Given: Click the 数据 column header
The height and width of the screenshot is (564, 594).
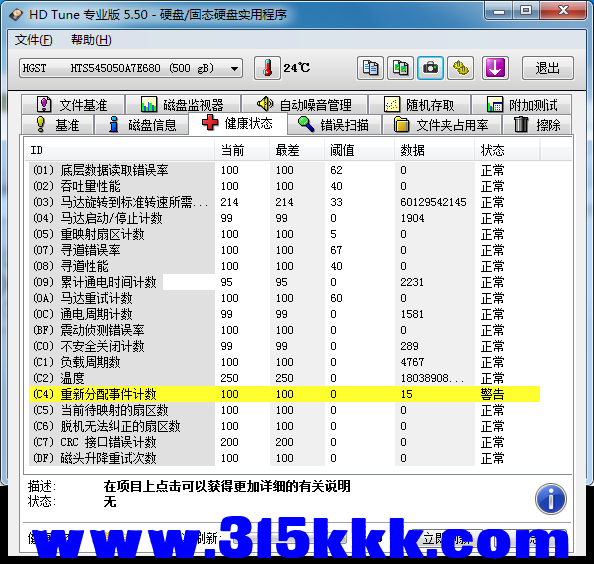Looking at the screenshot, I should point(434,150).
